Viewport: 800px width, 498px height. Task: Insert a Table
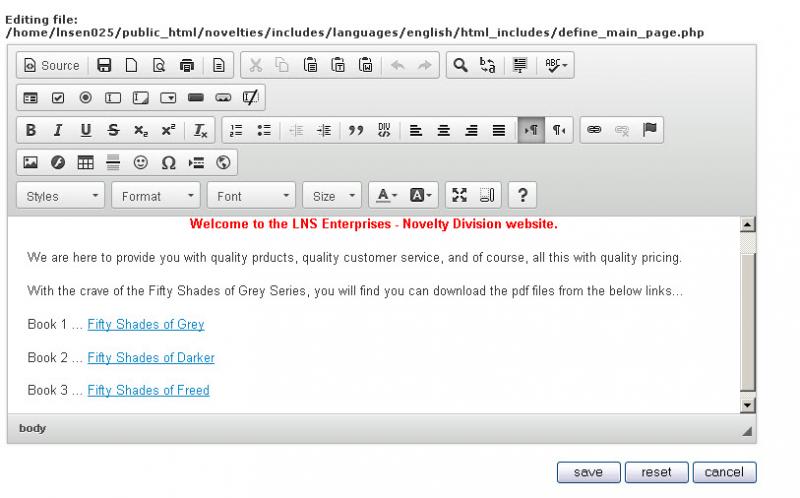point(86,162)
